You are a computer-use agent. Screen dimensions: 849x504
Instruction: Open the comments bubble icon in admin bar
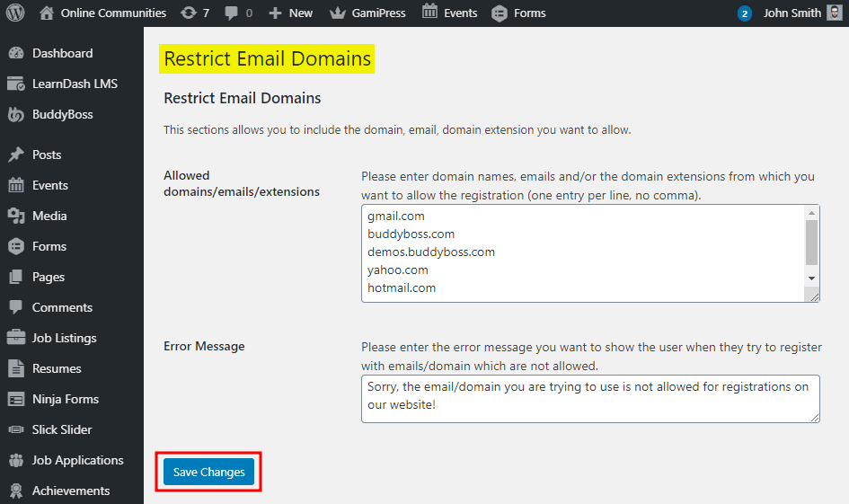point(231,13)
